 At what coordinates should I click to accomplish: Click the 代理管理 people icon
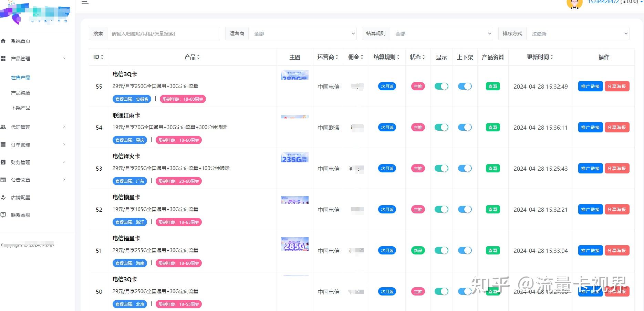tap(3, 127)
